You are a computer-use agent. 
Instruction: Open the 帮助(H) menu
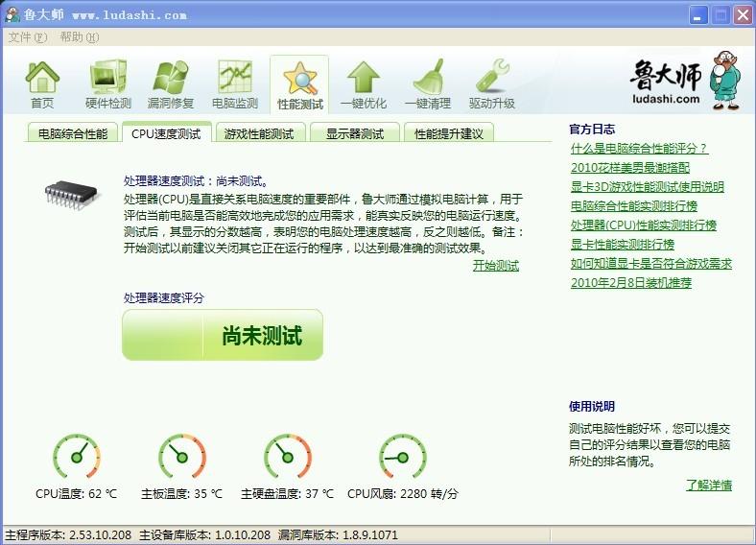[x=79, y=37]
